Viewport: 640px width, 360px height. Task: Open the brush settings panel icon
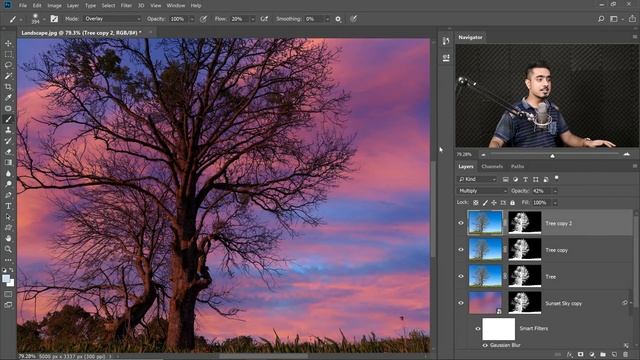[x=54, y=19]
